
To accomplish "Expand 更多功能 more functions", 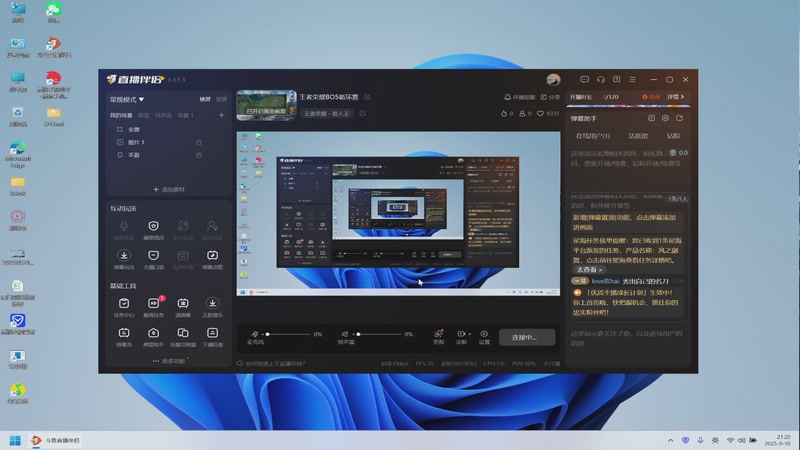I will click(169, 361).
